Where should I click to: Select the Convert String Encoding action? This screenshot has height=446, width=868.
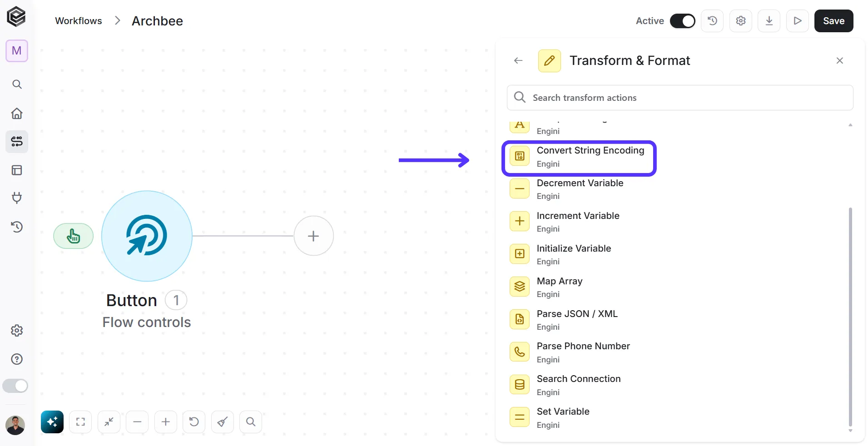[579, 157]
